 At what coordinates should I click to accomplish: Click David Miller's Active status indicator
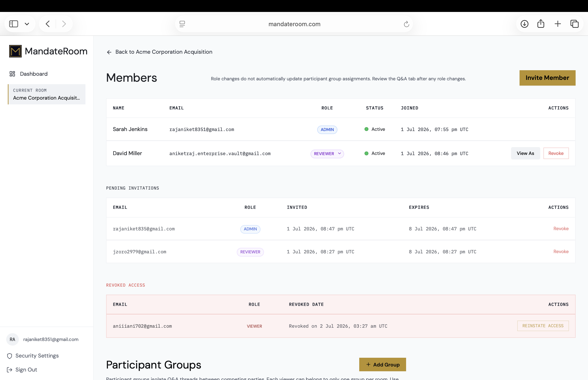click(375, 153)
